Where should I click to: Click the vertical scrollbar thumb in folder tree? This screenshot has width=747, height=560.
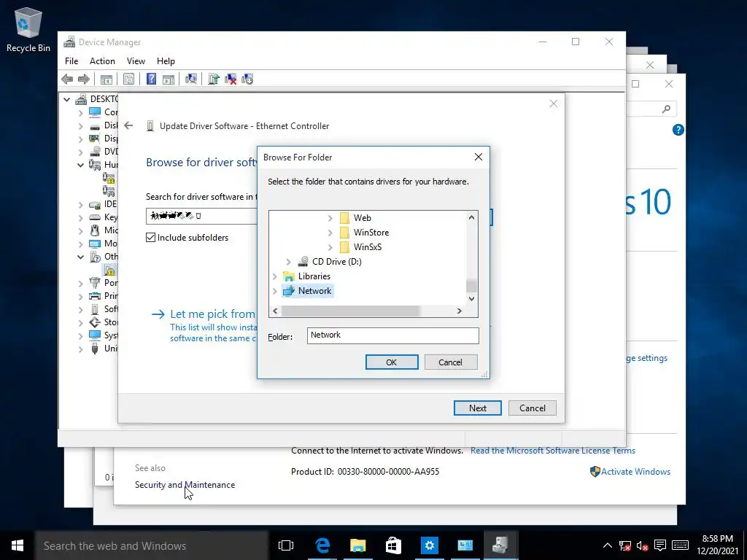tap(471, 285)
